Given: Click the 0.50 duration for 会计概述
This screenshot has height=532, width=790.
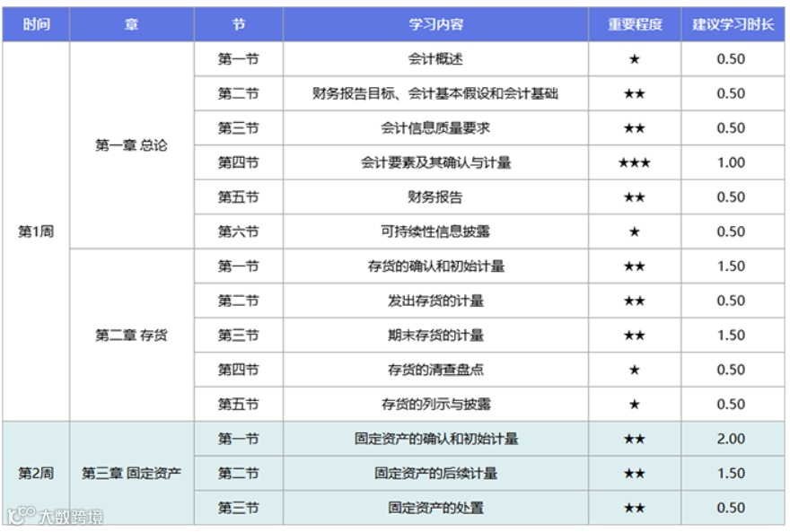Looking at the screenshot, I should pos(731,59).
